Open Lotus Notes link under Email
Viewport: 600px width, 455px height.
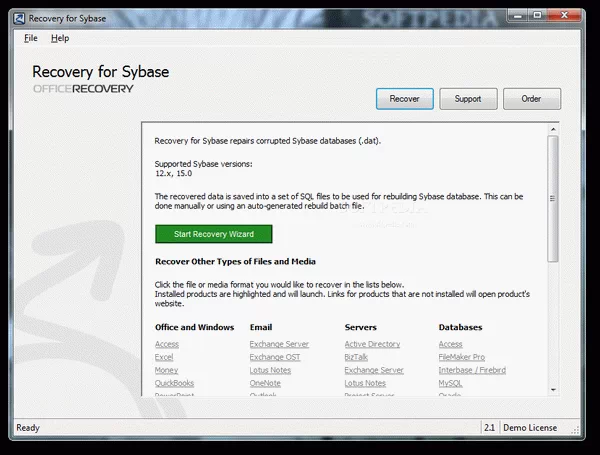[270, 370]
